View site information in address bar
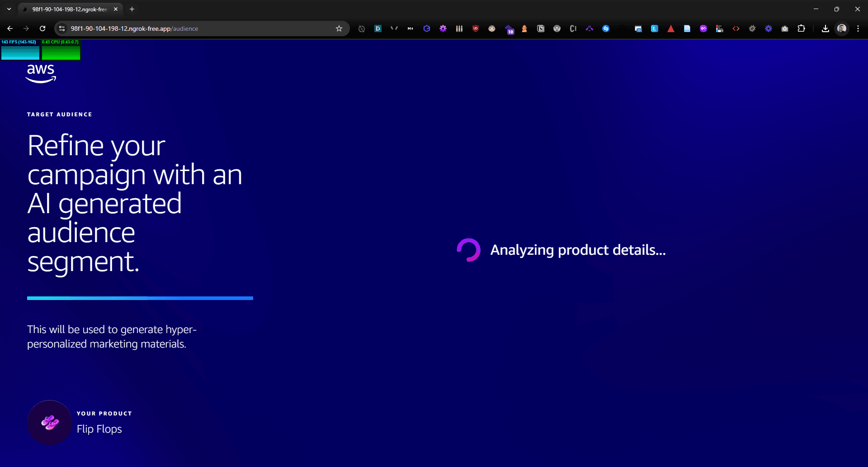Image resolution: width=868 pixels, height=467 pixels. coord(62,29)
